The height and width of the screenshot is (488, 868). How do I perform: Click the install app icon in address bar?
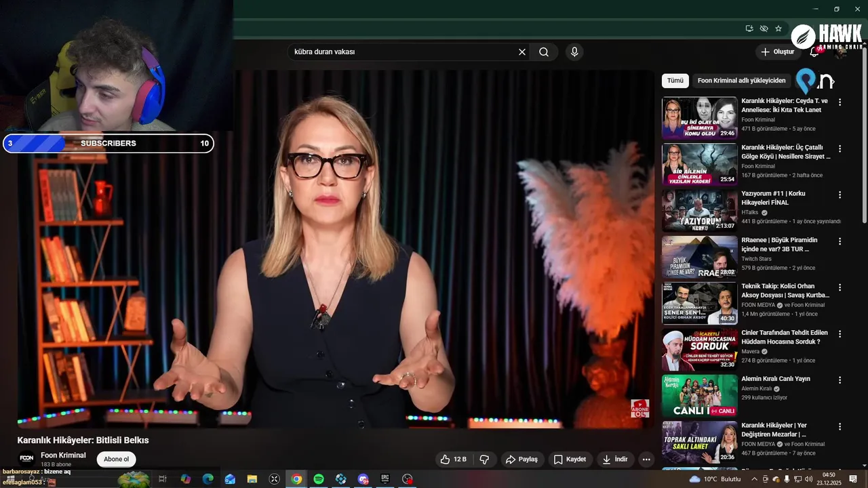click(749, 28)
